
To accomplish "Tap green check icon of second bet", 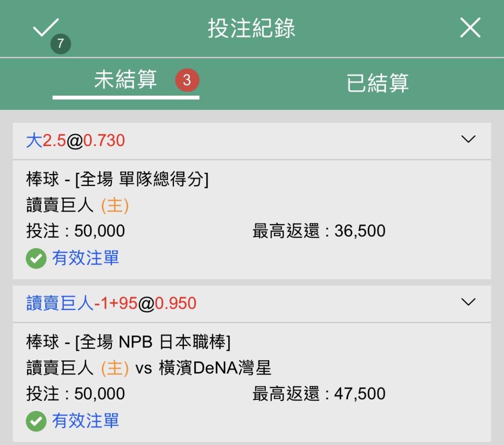I will (x=36, y=421).
